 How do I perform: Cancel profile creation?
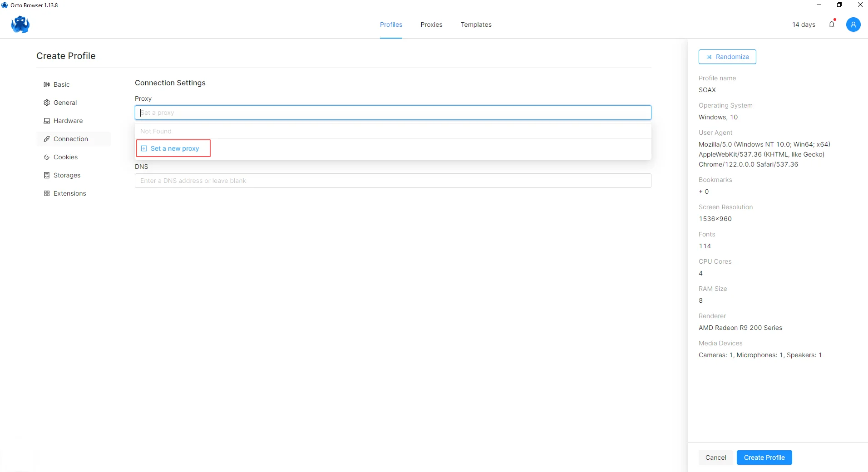point(715,457)
